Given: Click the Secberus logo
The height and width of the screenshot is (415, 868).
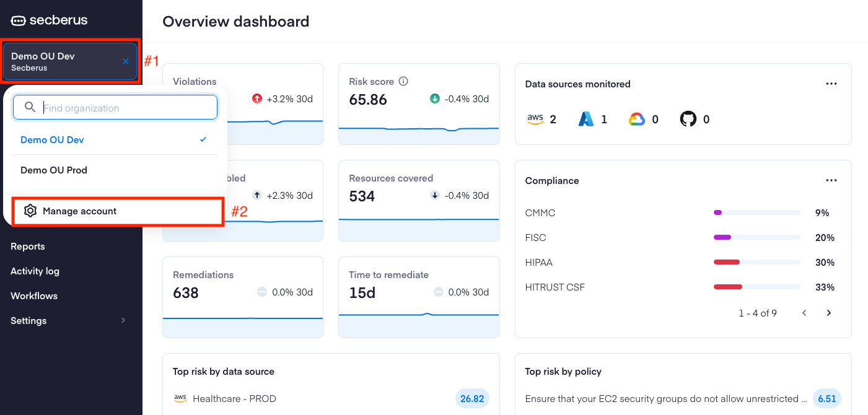Looking at the screenshot, I should tap(50, 20).
